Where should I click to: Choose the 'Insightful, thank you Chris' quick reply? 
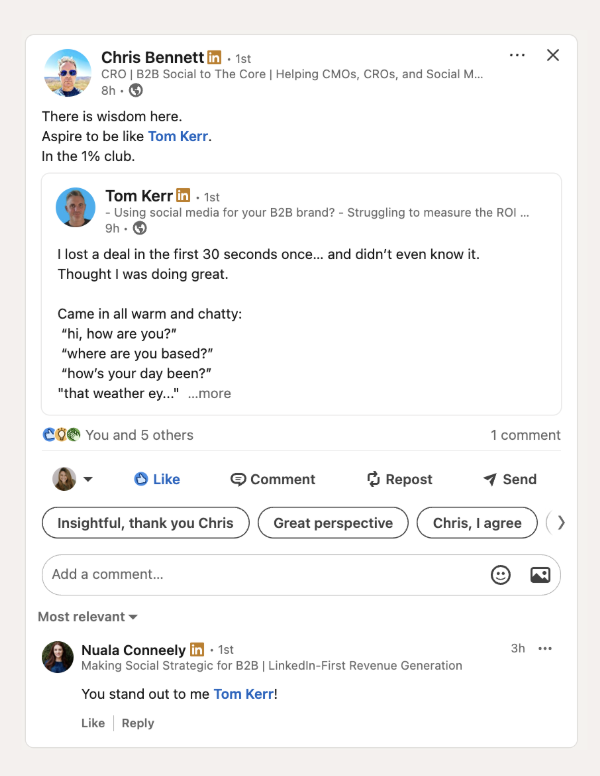tap(145, 523)
